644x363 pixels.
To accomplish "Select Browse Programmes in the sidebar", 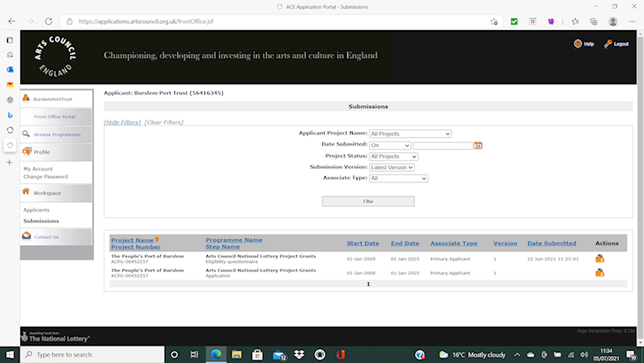I will [57, 134].
